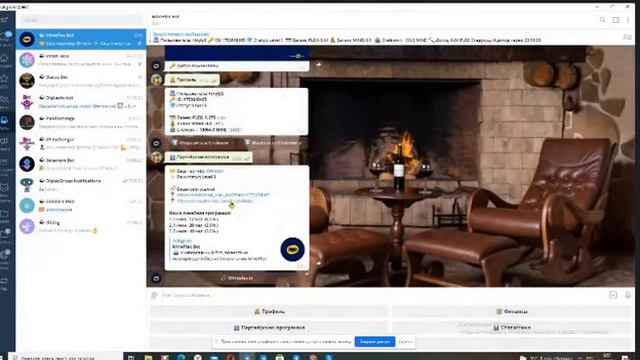Select the home folder icon in sidebar
The image size is (640, 360).
[4, 59]
